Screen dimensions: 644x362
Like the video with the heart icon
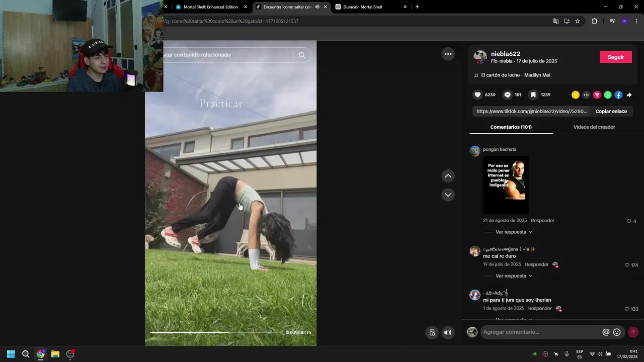[477, 95]
